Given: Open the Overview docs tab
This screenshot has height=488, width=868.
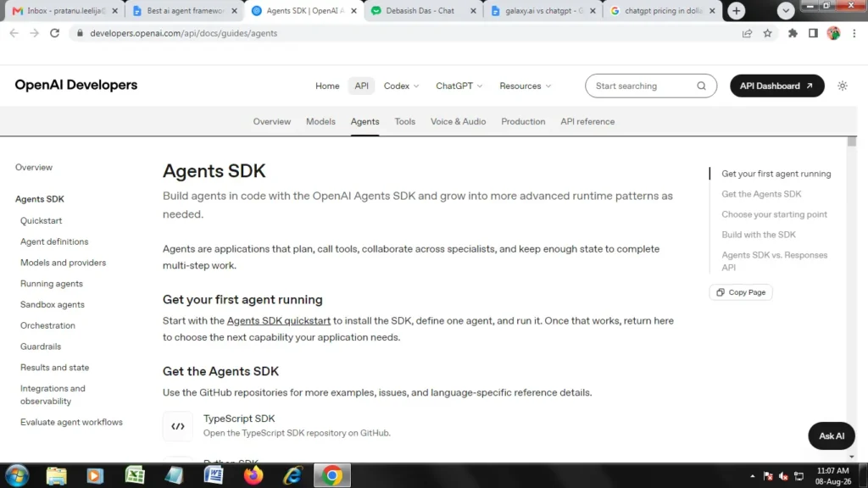Looking at the screenshot, I should [272, 122].
